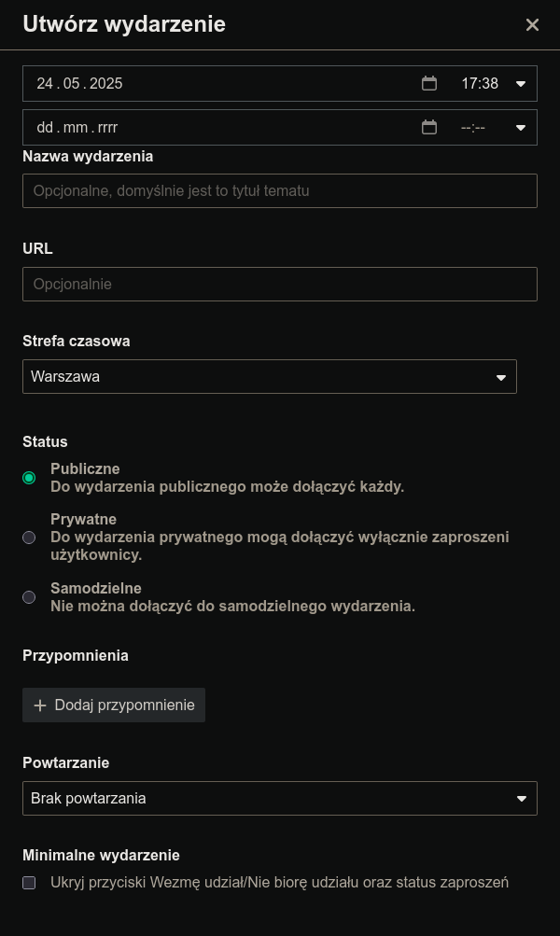Enable the Ukryj przyciski checkbox

coord(29,882)
